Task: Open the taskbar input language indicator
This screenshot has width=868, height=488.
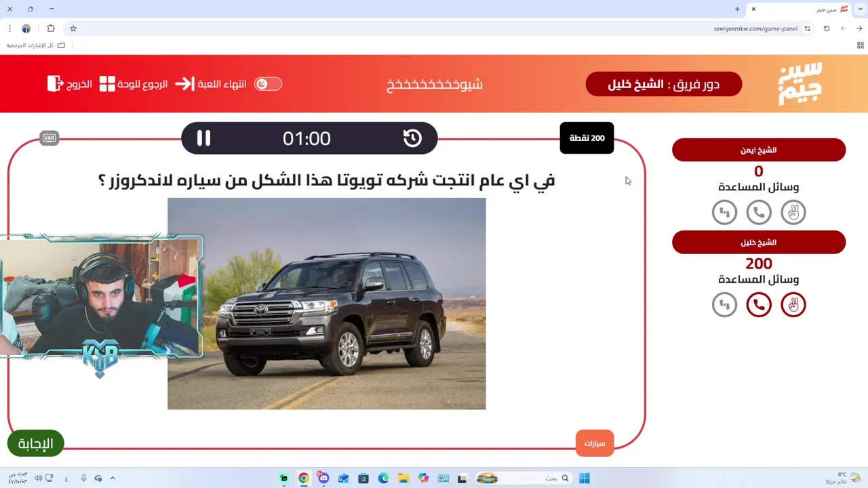Action: (x=66, y=479)
